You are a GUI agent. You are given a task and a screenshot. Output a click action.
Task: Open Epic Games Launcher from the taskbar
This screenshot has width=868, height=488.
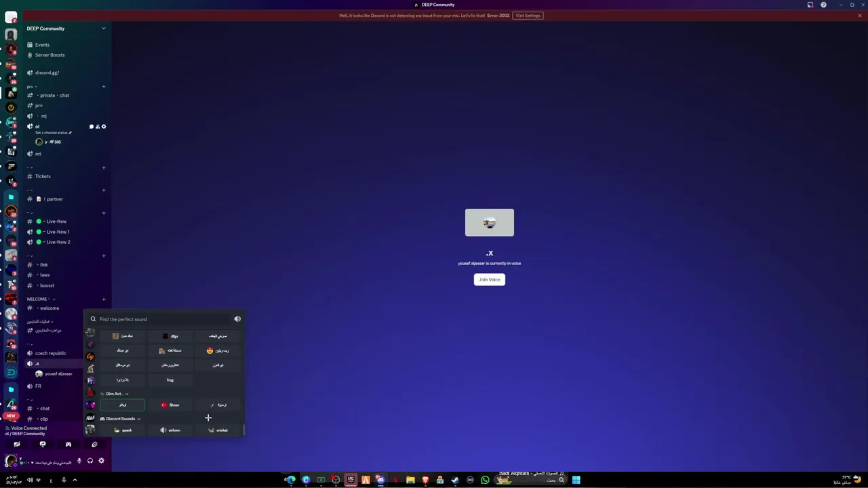(351, 480)
